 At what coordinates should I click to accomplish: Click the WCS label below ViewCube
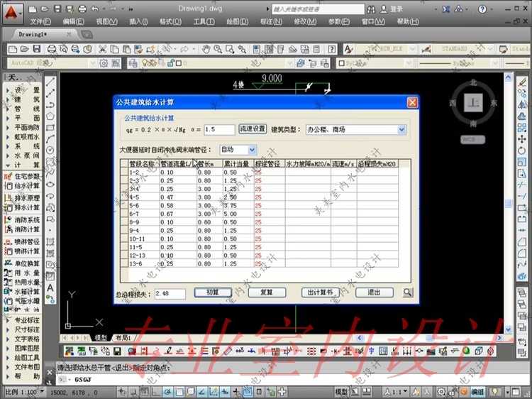tap(472, 140)
